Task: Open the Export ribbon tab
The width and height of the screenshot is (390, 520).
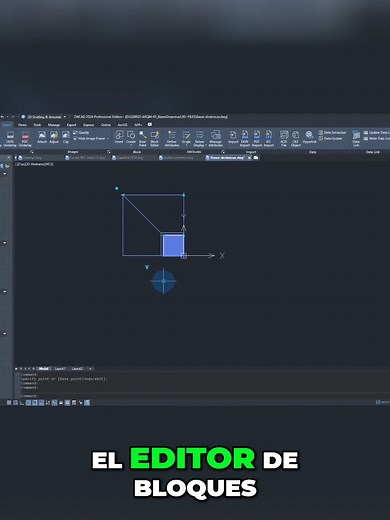Action: click(x=72, y=125)
